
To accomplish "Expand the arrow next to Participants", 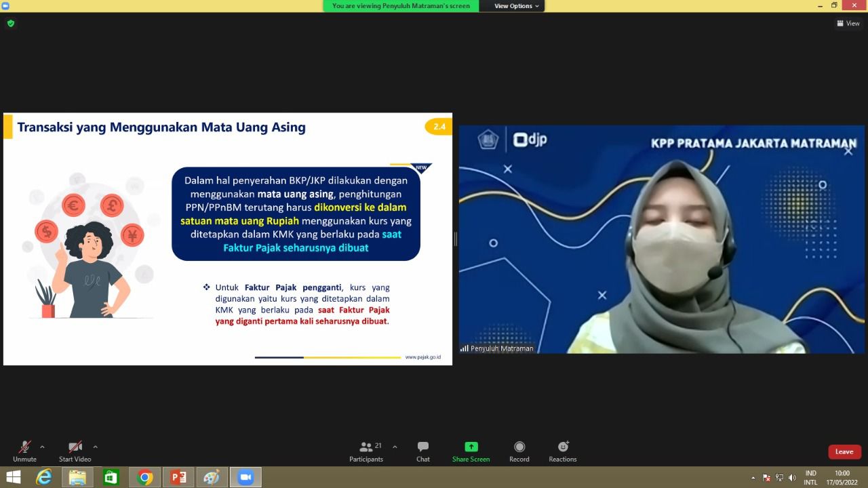I will tap(395, 447).
